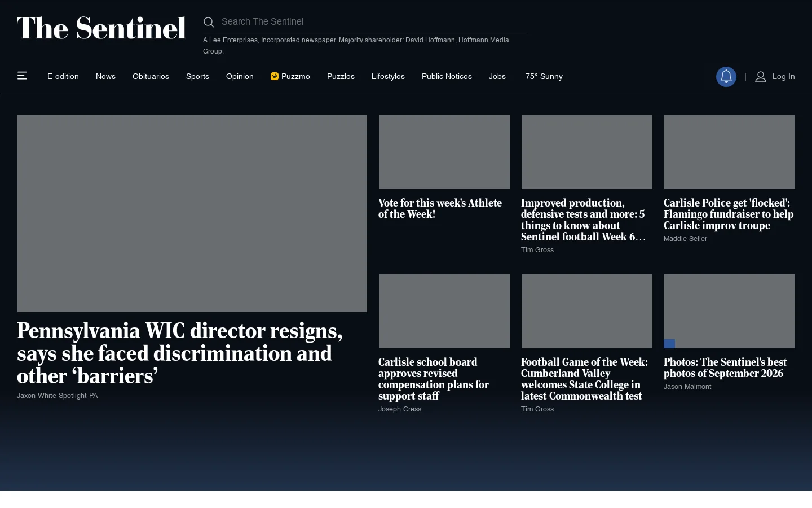The image size is (812, 508).
Task: Click the Puzzmo logo icon
Action: [x=275, y=76]
